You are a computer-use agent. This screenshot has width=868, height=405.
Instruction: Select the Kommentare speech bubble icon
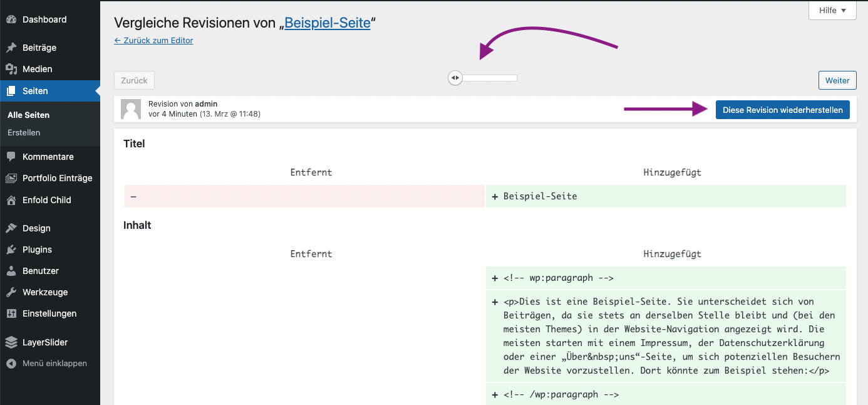[x=11, y=157]
